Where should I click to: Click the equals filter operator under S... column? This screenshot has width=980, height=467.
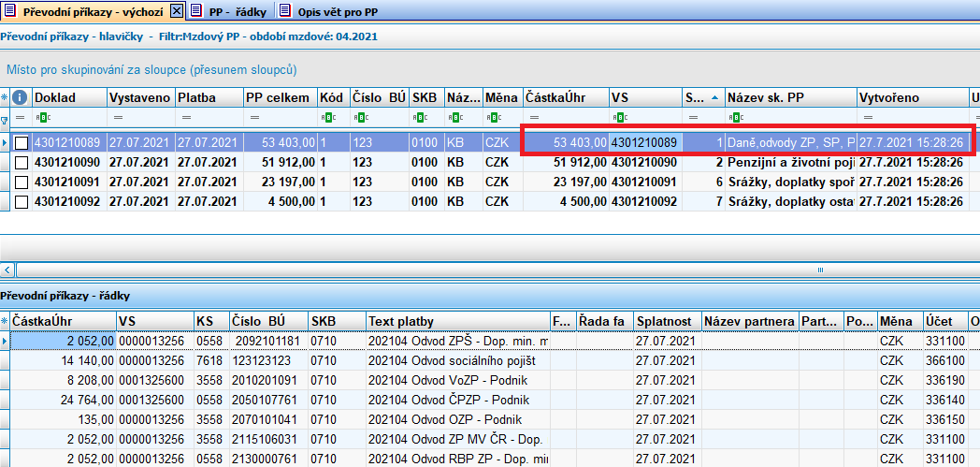pos(693,118)
